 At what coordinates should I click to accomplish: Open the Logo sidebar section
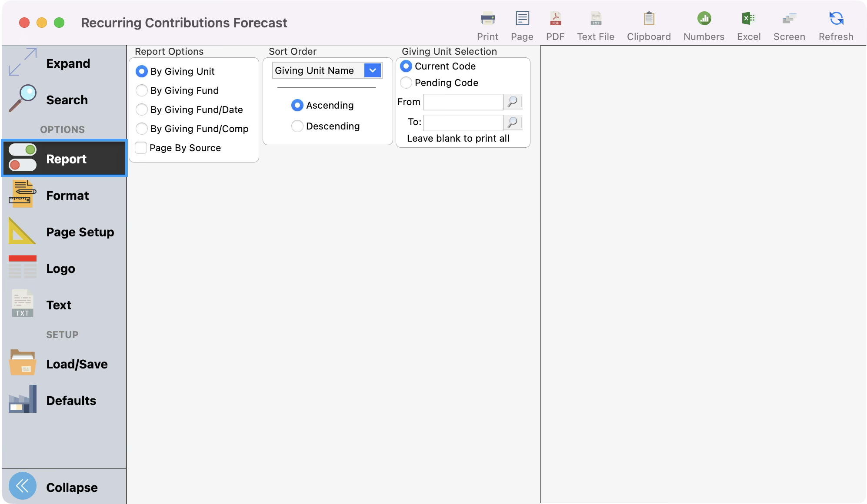point(64,269)
